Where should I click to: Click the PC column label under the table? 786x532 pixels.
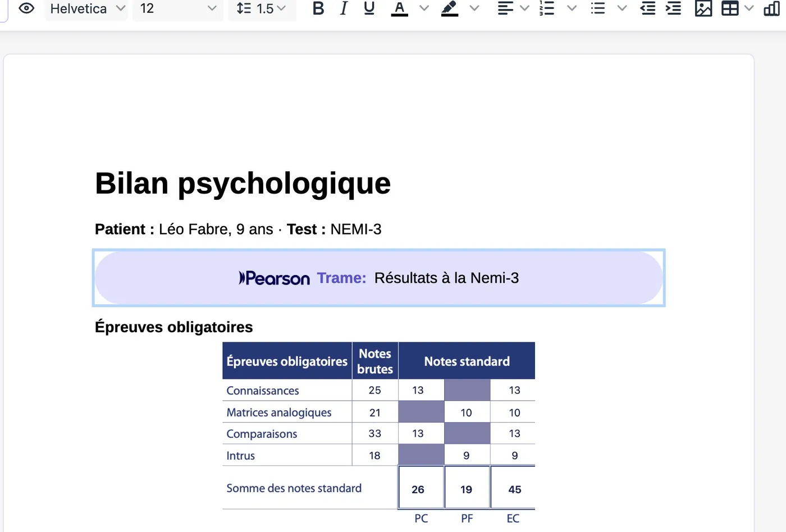point(421,519)
